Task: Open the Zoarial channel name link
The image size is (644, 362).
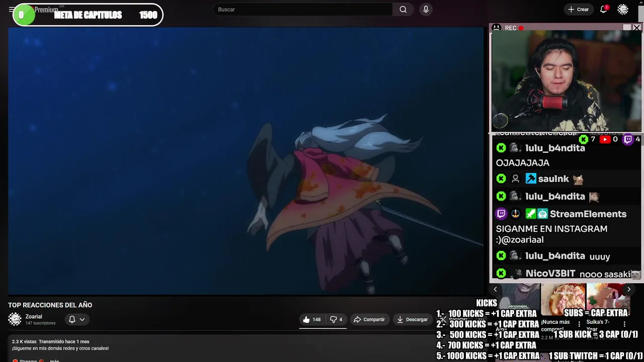Action: (34, 316)
